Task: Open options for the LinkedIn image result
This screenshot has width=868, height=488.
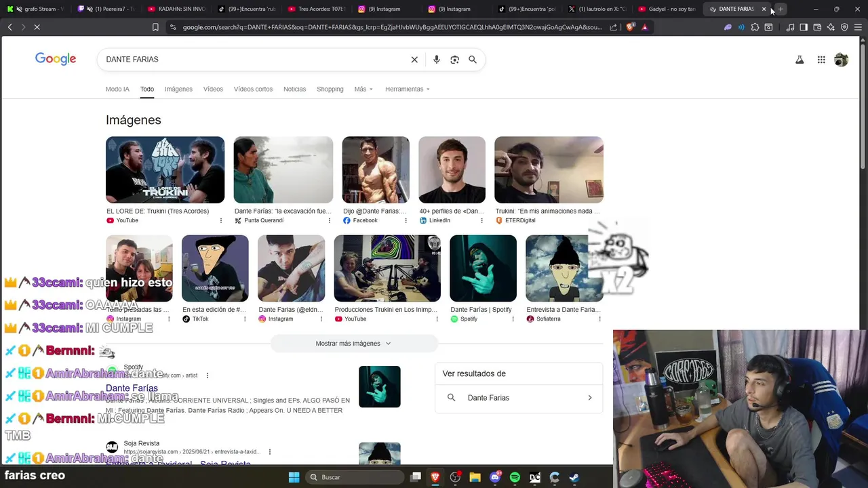Action: (x=482, y=220)
